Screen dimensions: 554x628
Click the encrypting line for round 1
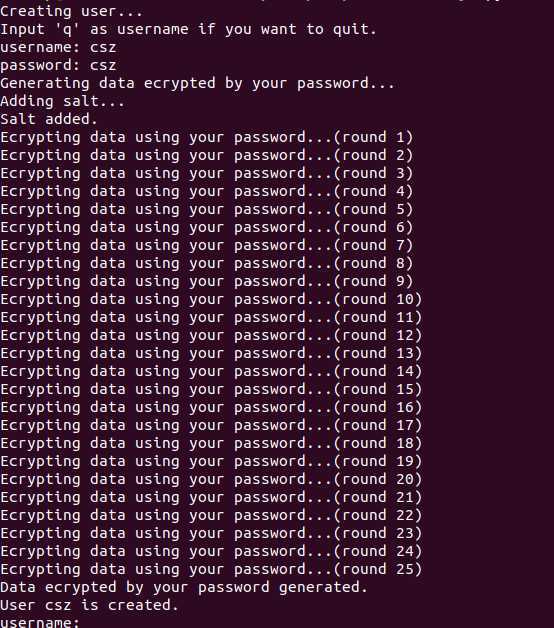[206, 137]
